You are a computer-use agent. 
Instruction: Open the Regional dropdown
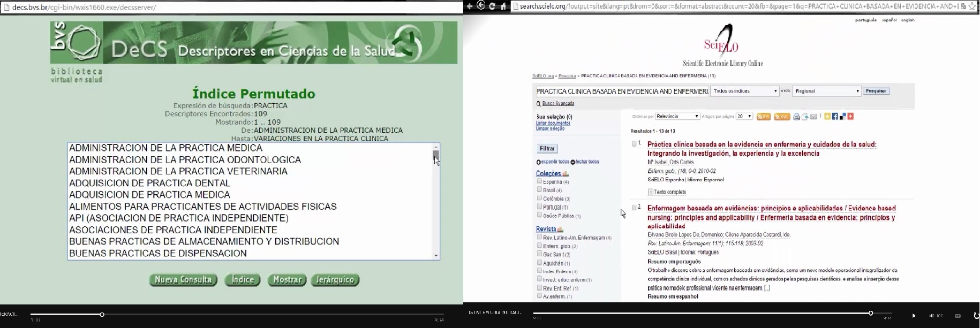pyautogui.click(x=827, y=91)
